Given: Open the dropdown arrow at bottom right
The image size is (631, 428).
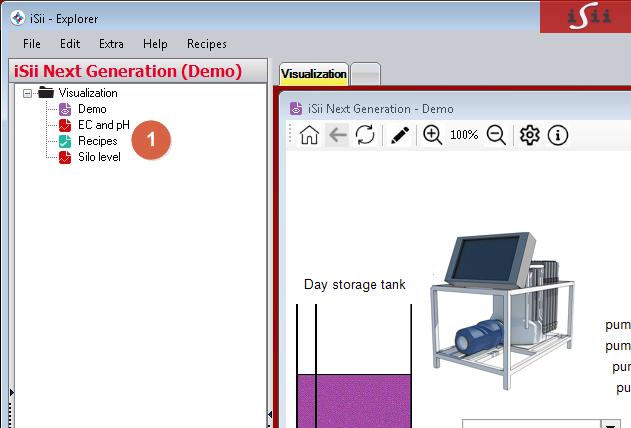Looking at the screenshot, I should [x=610, y=424].
